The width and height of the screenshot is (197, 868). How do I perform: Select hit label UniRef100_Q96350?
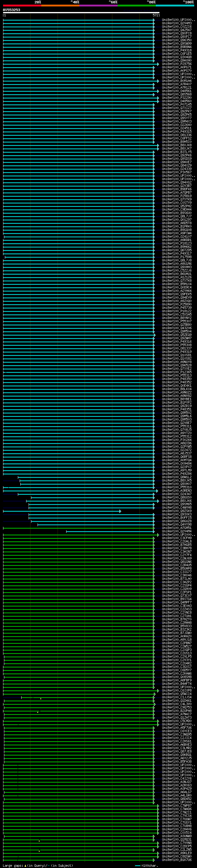(x=177, y=40)
